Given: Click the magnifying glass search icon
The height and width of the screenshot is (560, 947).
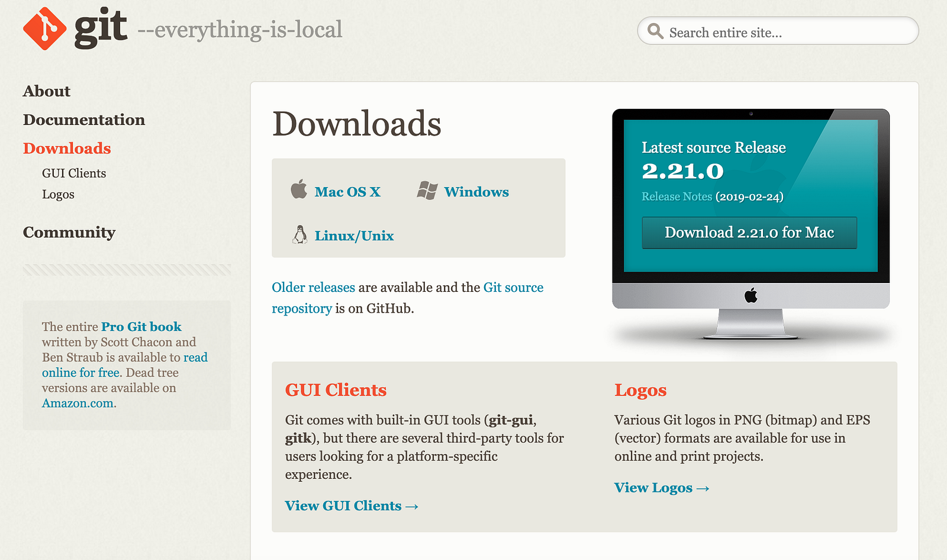Looking at the screenshot, I should tap(655, 31).
